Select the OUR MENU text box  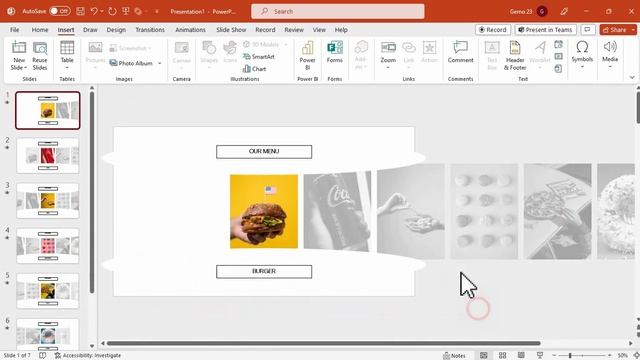tap(264, 151)
